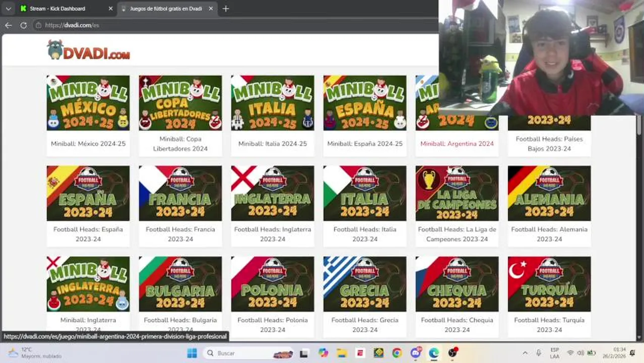Click the 'Football Heads: Polonia 2023-24' text link
The width and height of the screenshot is (644, 363).
(x=273, y=325)
